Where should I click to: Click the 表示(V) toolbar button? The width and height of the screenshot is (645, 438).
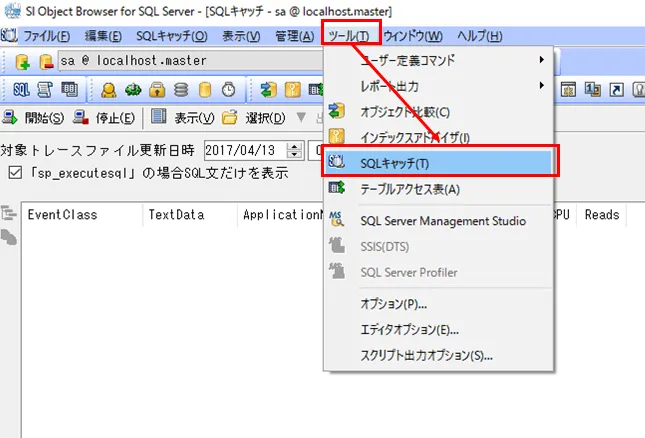[x=182, y=118]
